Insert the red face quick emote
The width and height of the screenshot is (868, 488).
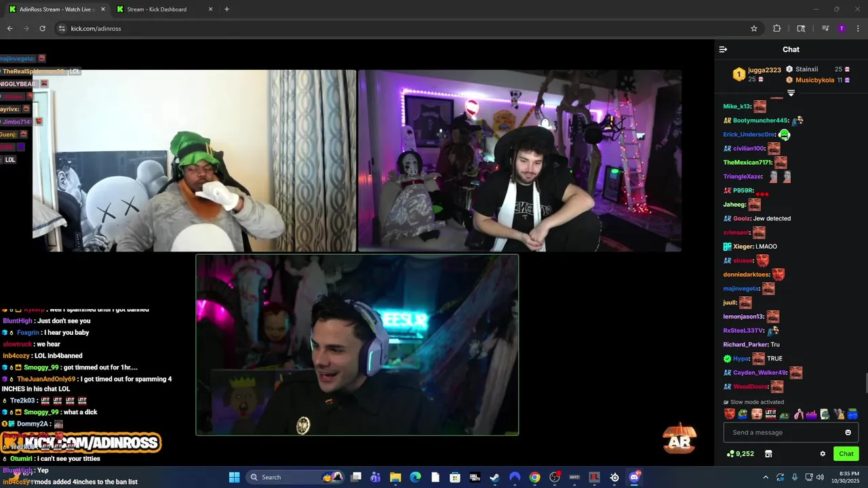(x=729, y=414)
